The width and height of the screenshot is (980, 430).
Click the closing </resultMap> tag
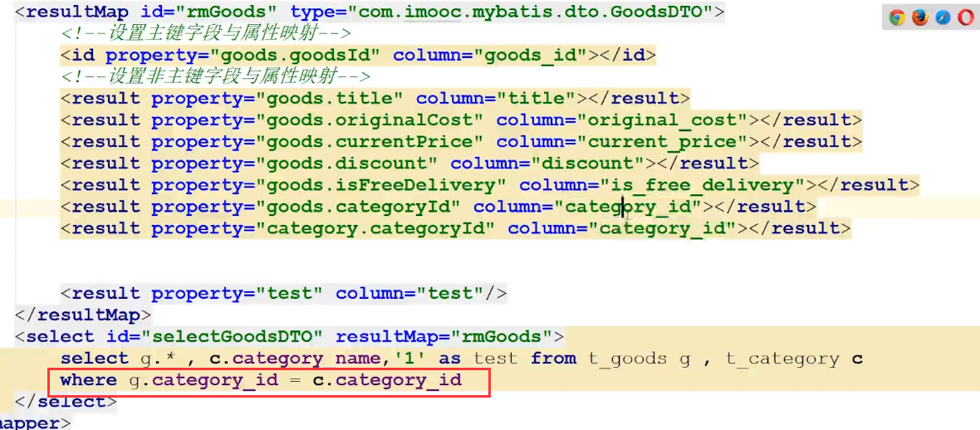(82, 315)
